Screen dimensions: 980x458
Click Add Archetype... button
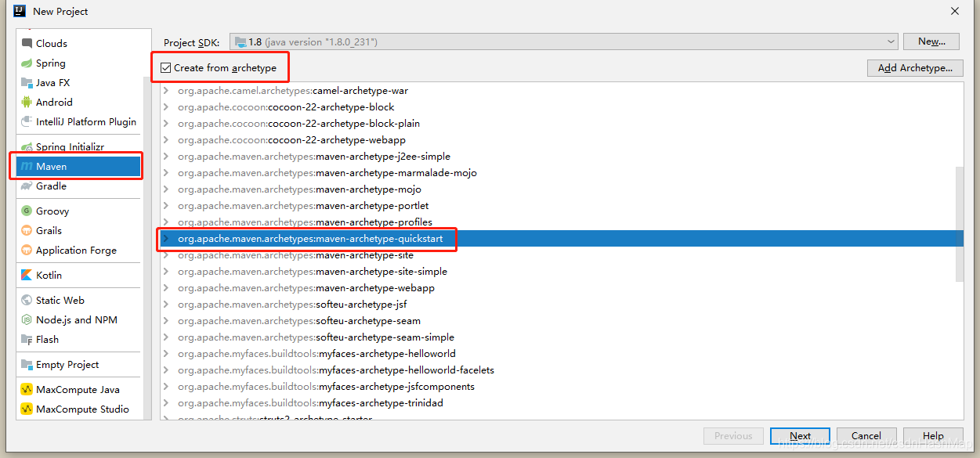coord(915,68)
